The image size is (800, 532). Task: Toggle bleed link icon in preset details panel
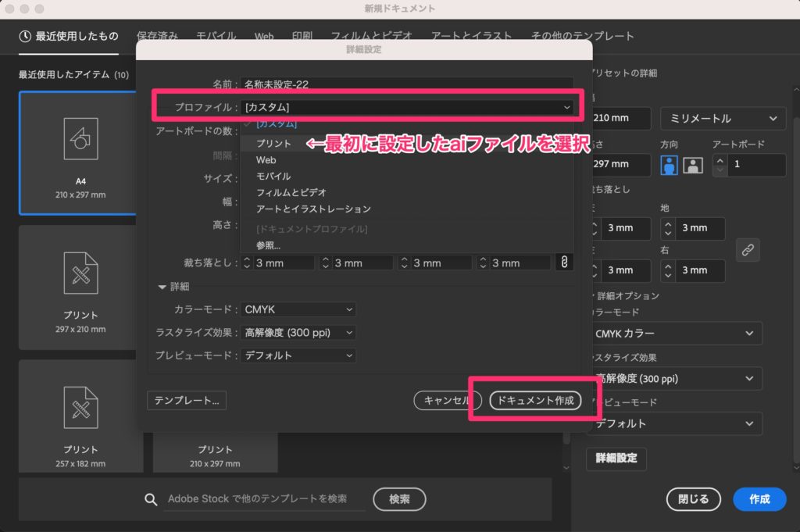pyautogui.click(x=748, y=249)
